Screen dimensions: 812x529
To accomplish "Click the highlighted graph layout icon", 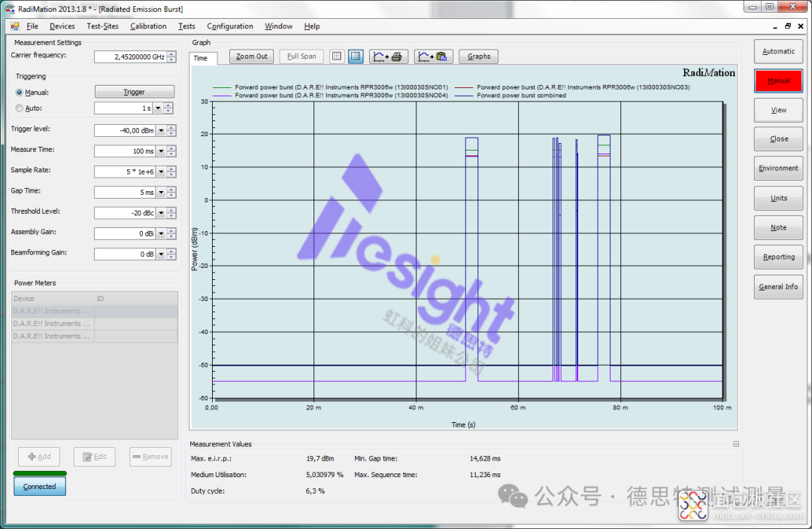I will [x=356, y=56].
